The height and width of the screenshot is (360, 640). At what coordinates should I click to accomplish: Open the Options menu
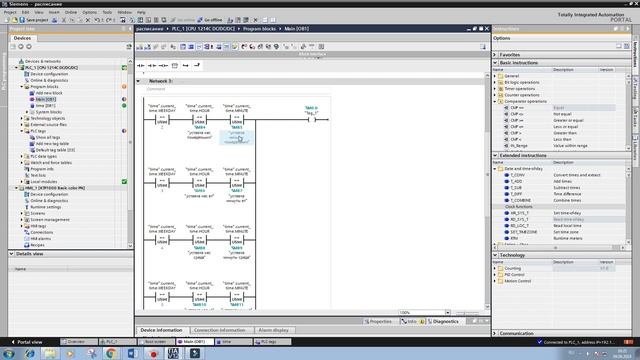pos(90,12)
